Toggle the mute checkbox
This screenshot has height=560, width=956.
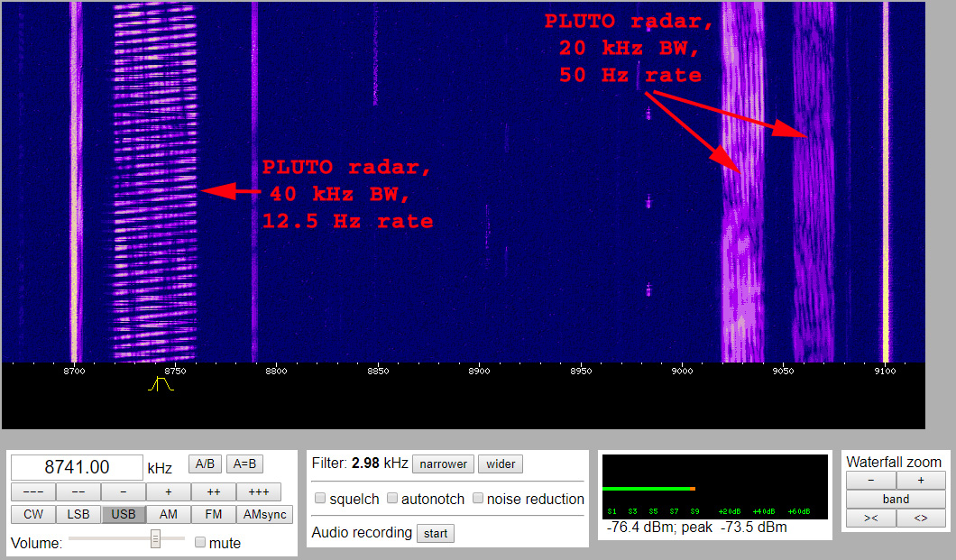pos(200,542)
